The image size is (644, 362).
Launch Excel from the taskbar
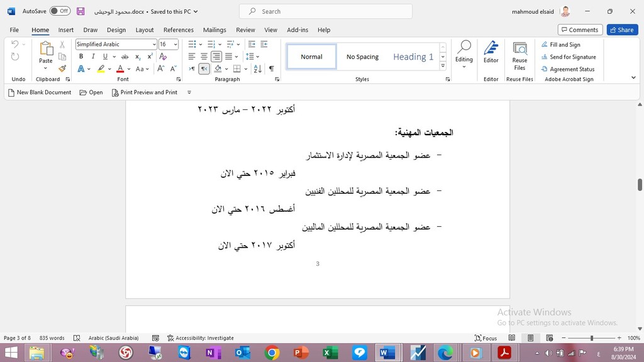coord(330,353)
